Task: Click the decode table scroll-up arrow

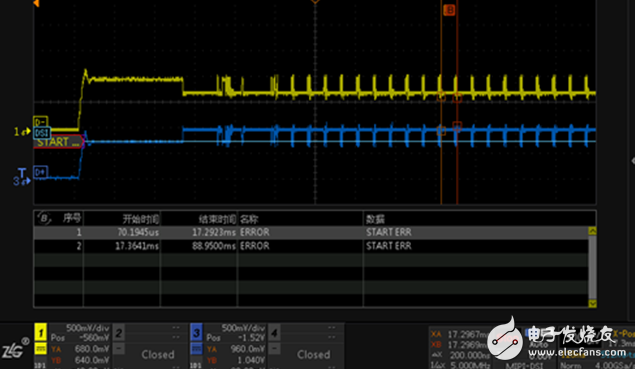Action: 592,231
